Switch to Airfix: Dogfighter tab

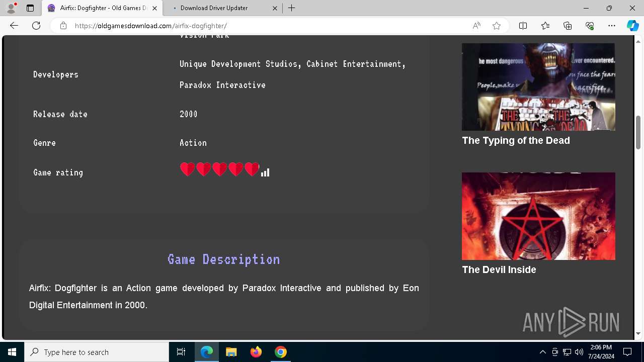tap(103, 8)
